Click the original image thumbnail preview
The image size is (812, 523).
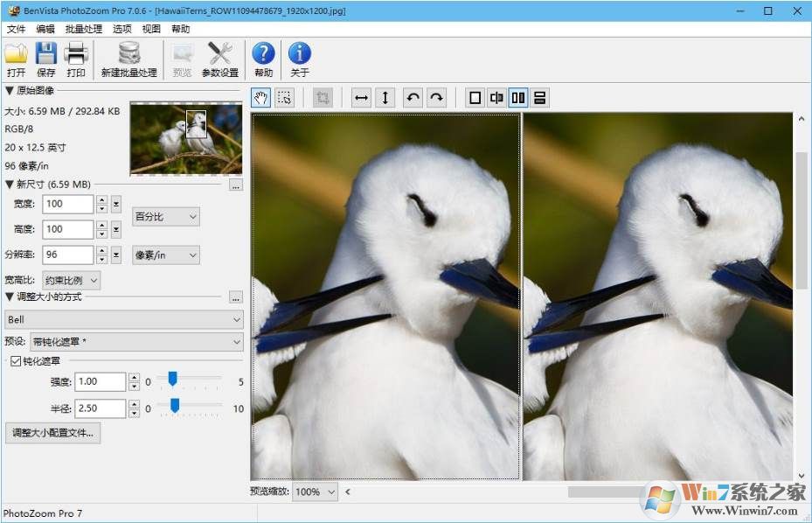pos(185,137)
